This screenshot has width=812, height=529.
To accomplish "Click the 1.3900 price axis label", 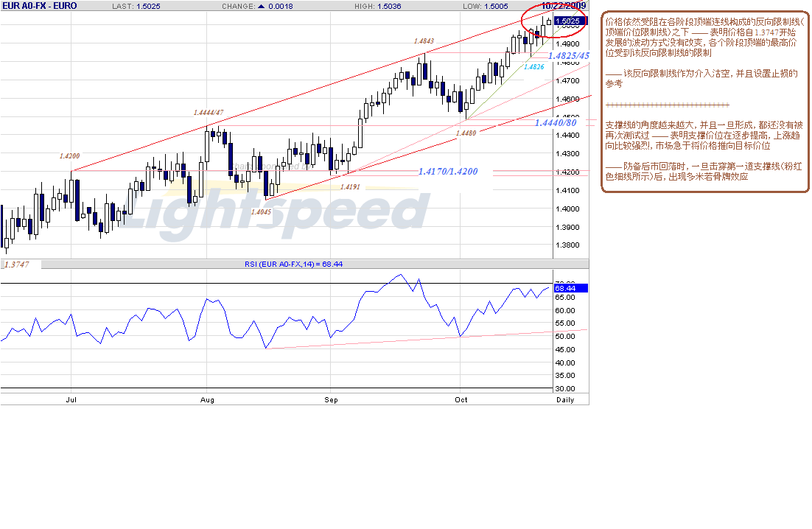I will [567, 227].
